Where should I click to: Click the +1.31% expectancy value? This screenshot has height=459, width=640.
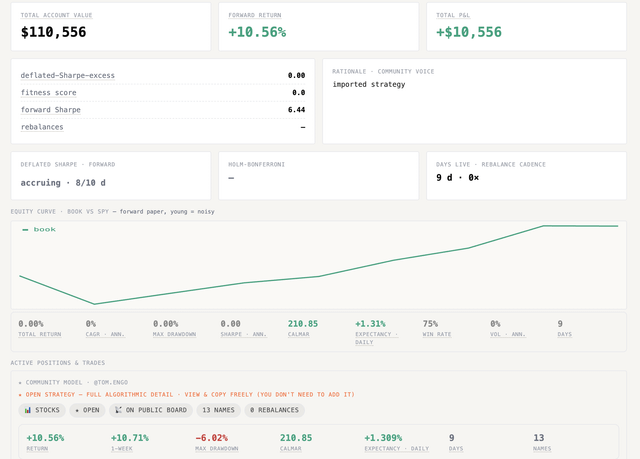(370, 324)
